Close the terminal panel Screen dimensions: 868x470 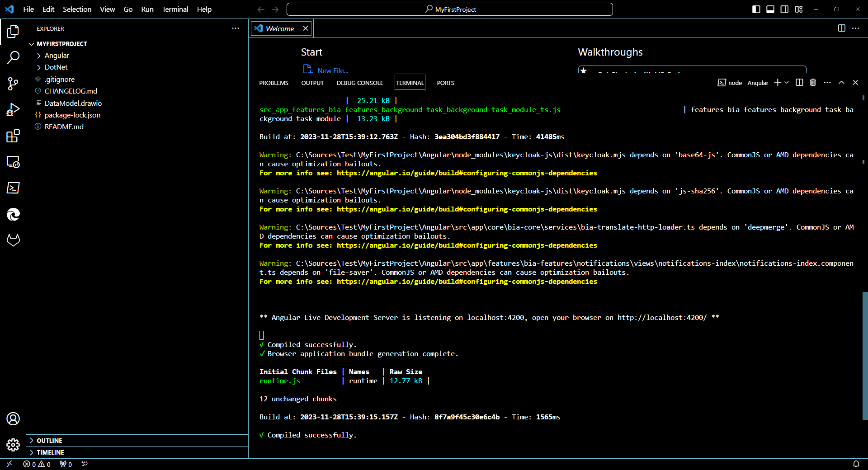pos(855,83)
